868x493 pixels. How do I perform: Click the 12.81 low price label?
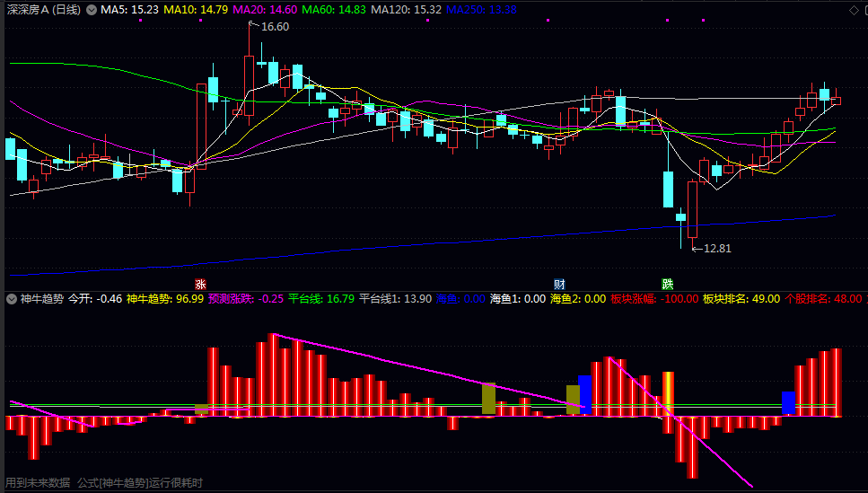[717, 249]
